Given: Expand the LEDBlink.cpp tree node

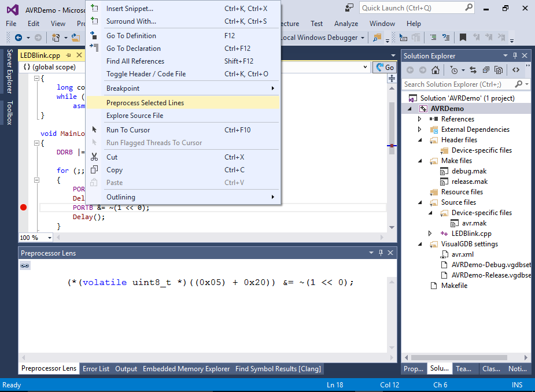Looking at the screenshot, I should 430,234.
